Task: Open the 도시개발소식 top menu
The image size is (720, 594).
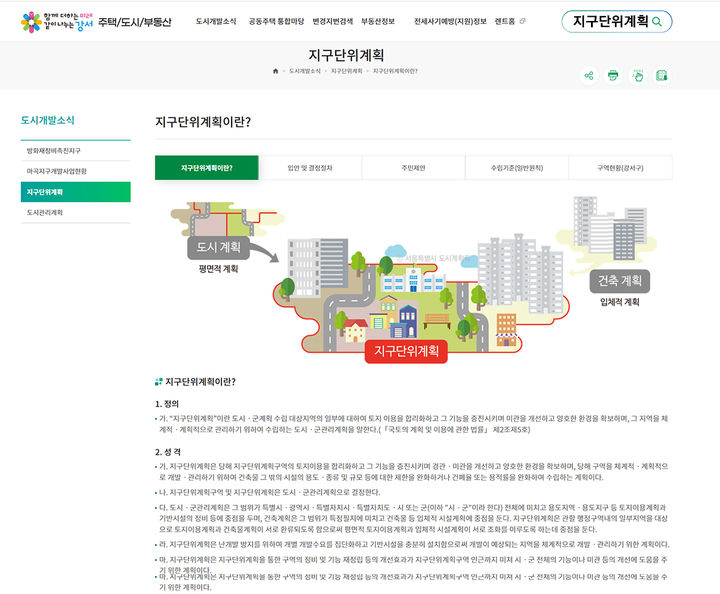Action: (216, 21)
